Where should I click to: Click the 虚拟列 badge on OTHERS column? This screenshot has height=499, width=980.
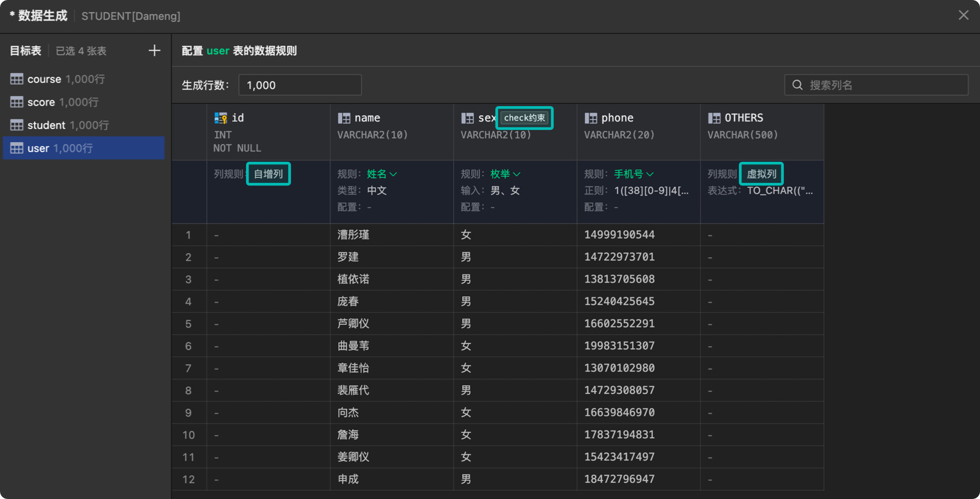tap(761, 173)
